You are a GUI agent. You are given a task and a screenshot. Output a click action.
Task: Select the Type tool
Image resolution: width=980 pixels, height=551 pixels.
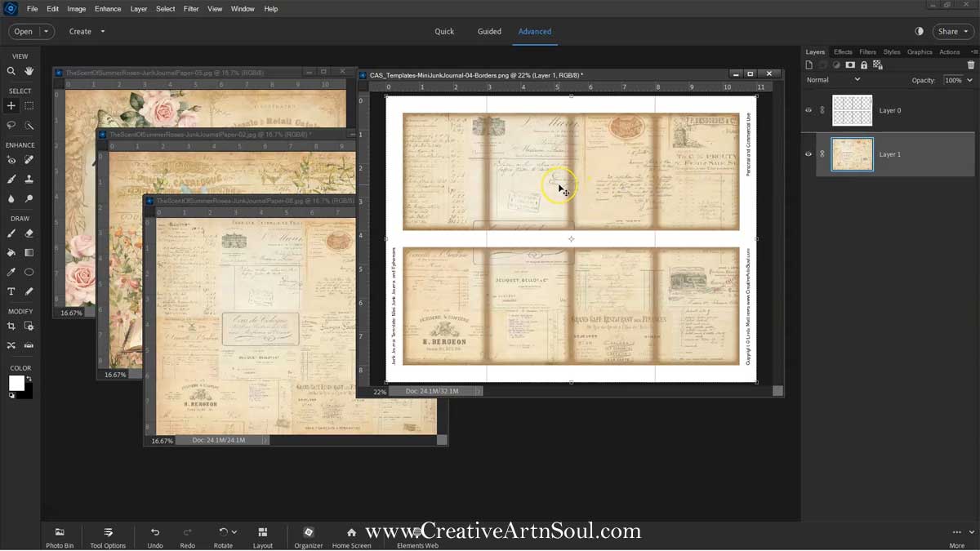point(11,291)
